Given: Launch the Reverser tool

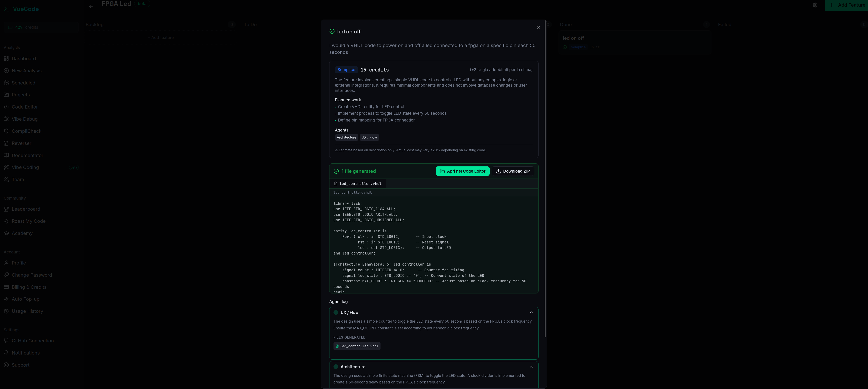Looking at the screenshot, I should (22, 143).
